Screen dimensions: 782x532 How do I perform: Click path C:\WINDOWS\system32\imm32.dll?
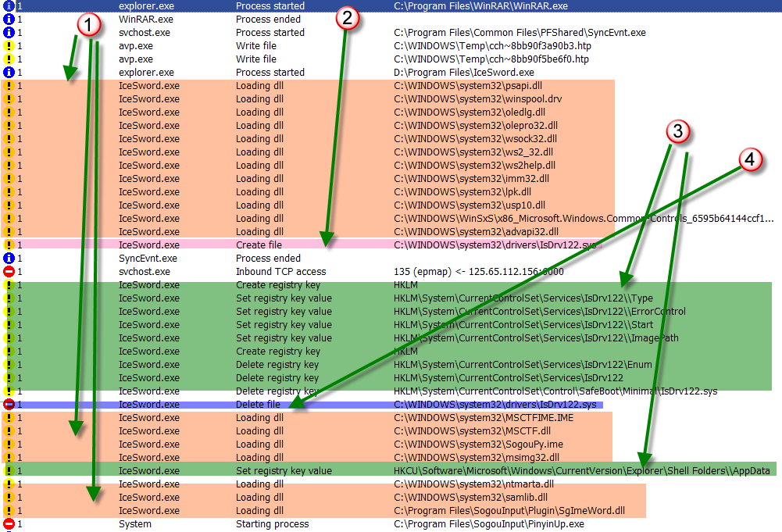point(471,178)
